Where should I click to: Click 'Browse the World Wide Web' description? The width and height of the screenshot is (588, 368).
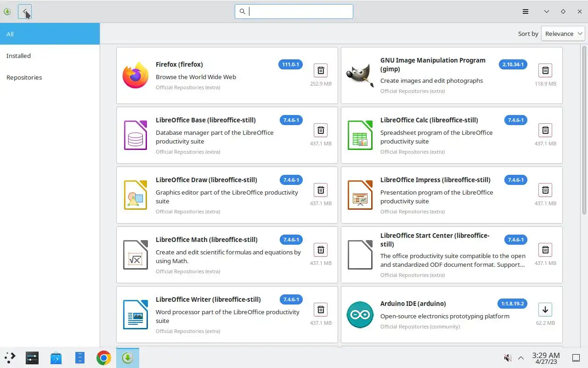click(x=196, y=77)
